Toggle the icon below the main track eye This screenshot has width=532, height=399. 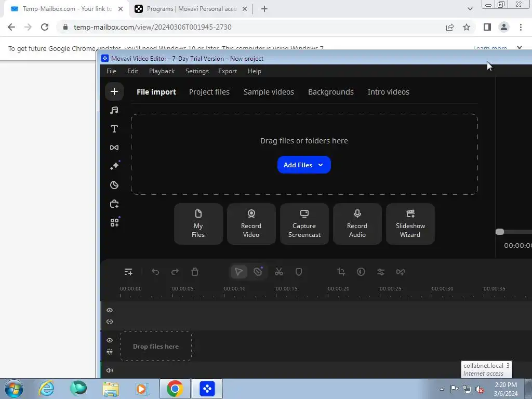[110, 352]
